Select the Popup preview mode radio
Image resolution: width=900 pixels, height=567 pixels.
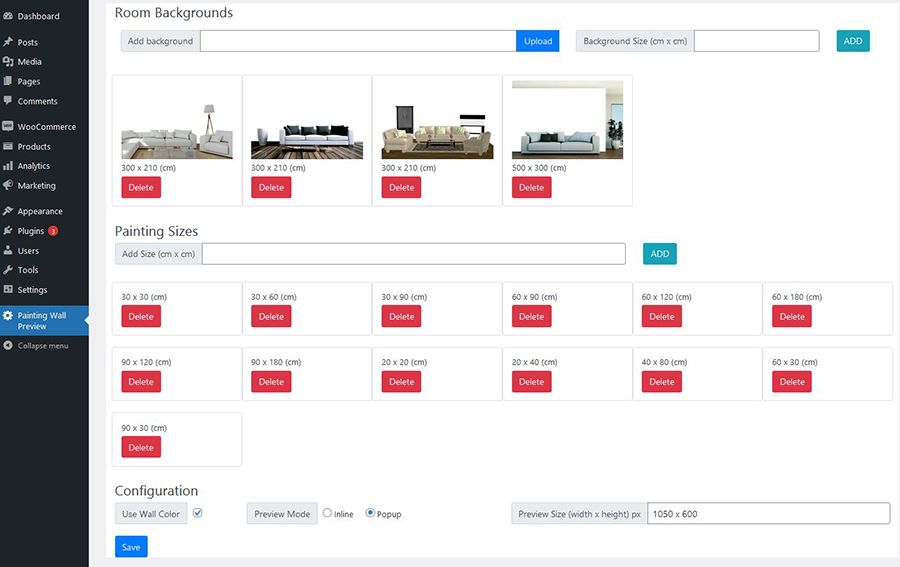(x=370, y=513)
